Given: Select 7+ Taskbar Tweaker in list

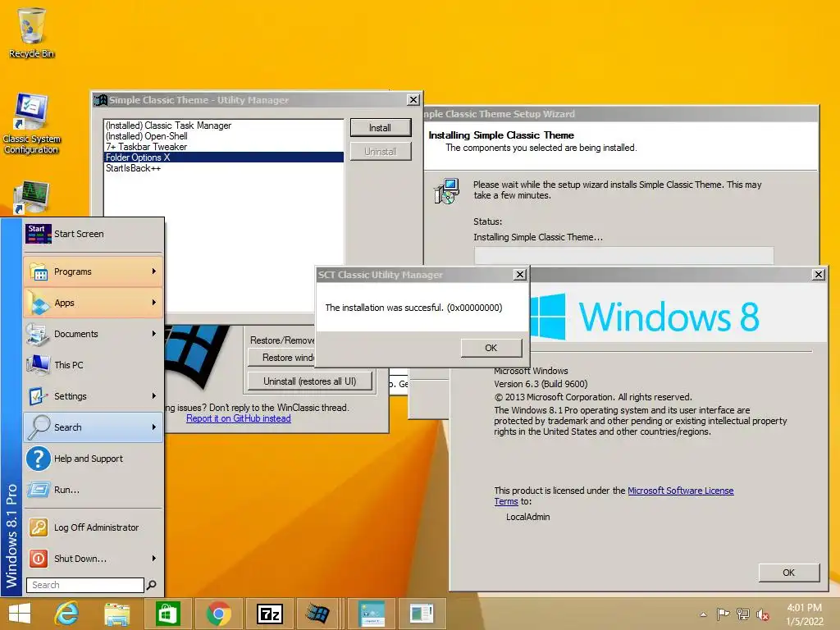Looking at the screenshot, I should point(223,147).
